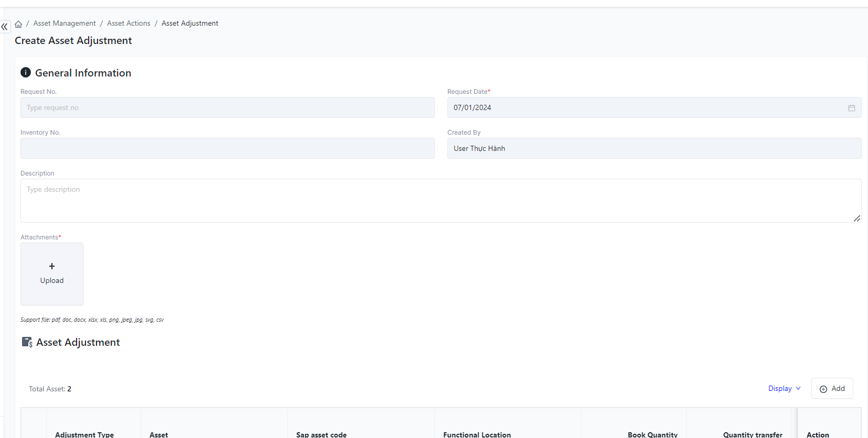Click the Book Quantity column header

coord(652,434)
